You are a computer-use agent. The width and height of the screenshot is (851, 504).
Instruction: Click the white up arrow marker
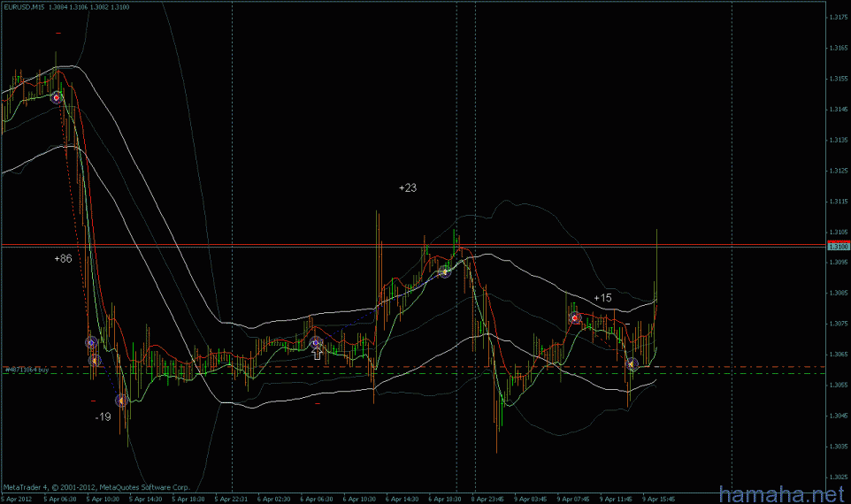pyautogui.click(x=317, y=354)
